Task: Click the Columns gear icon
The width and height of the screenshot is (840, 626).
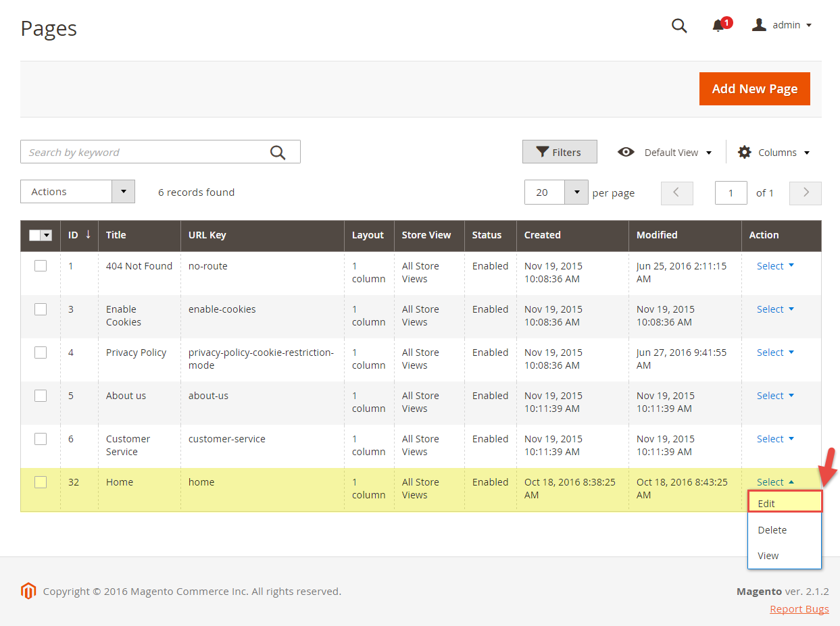Action: click(x=745, y=152)
